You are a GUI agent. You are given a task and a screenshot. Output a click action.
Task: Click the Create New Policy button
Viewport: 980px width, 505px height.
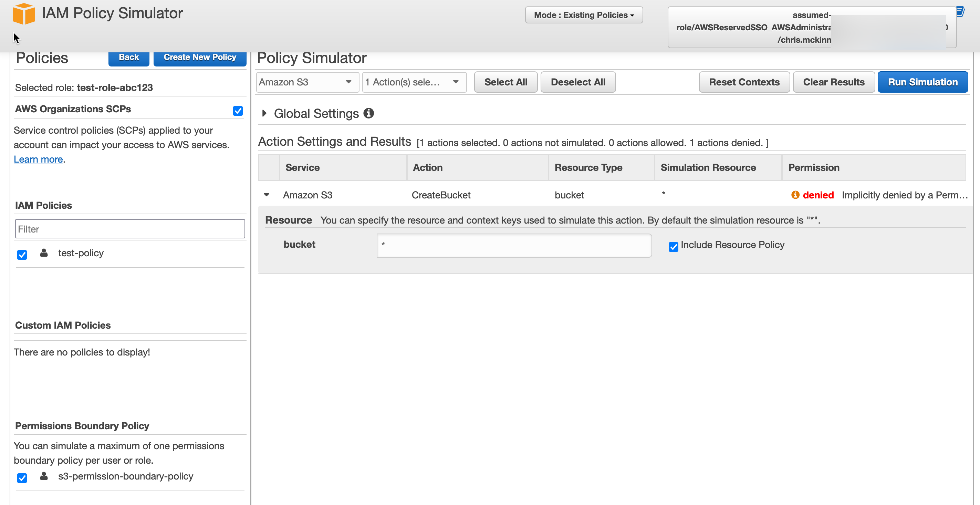point(200,58)
